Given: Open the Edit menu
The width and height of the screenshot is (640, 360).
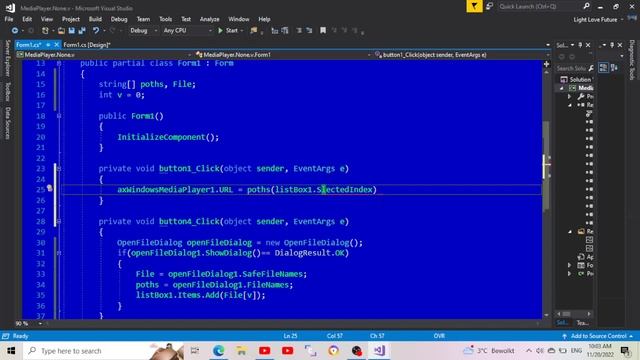Looking at the screenshot, I should click(27, 19).
